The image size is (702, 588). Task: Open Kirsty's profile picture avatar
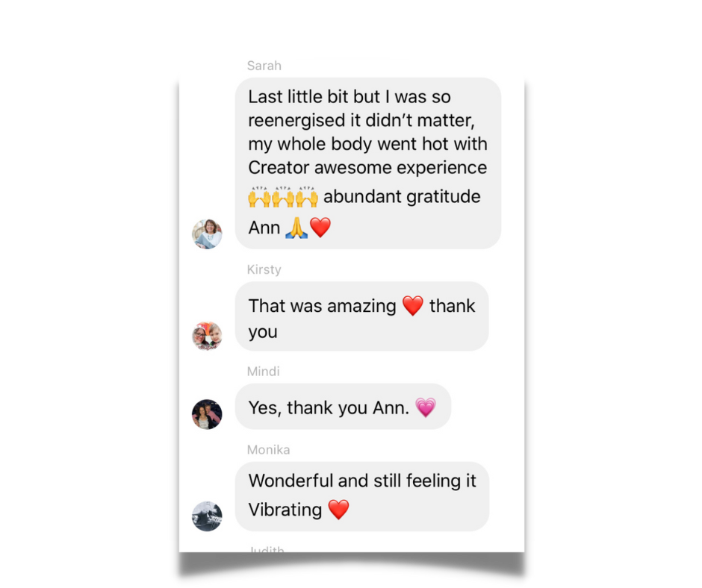[x=207, y=336]
